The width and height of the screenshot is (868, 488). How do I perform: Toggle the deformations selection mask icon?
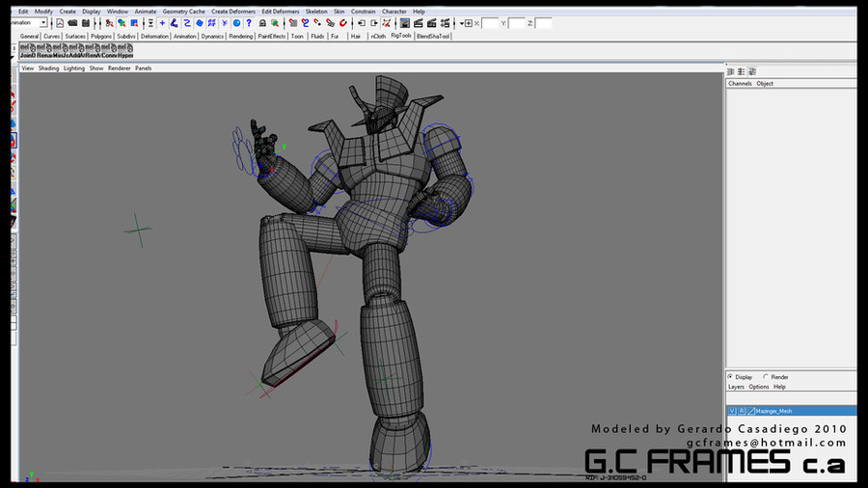coord(211,23)
